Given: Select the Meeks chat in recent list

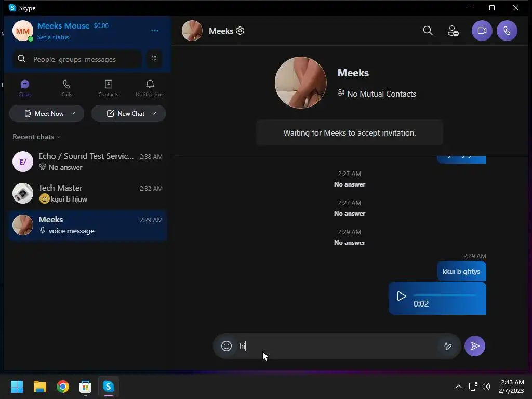Looking at the screenshot, I should (x=87, y=225).
